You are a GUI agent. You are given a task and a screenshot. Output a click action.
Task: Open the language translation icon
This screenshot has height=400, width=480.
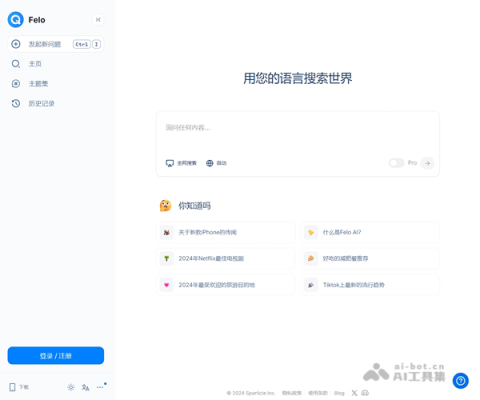[85, 387]
